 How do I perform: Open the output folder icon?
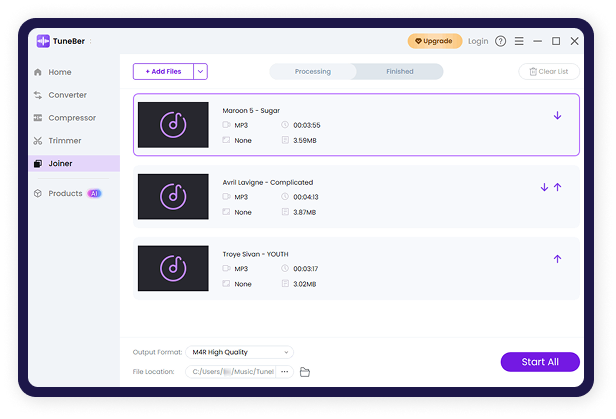(305, 371)
